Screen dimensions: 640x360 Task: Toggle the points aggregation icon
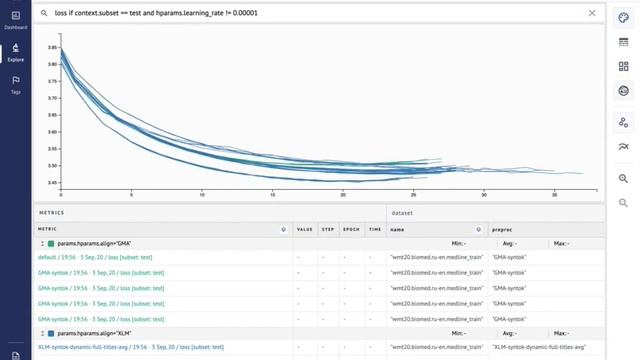pyautogui.click(x=623, y=122)
